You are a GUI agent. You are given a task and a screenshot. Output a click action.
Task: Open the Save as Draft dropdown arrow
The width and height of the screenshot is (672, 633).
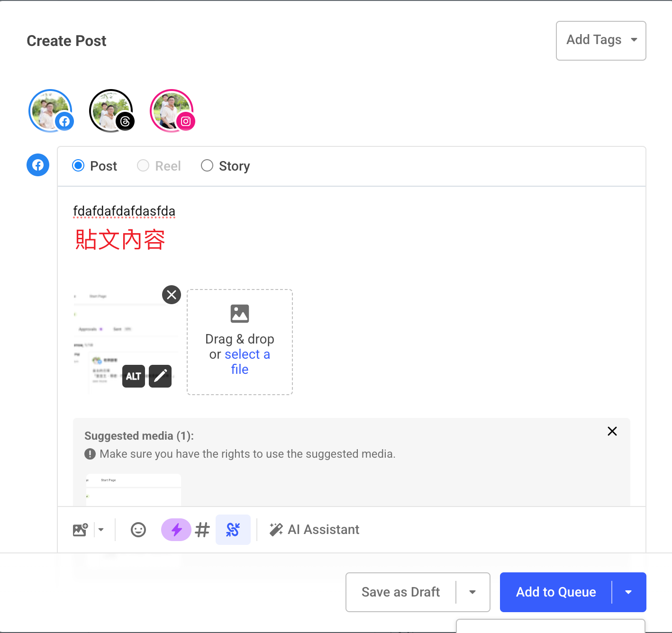pyautogui.click(x=472, y=592)
